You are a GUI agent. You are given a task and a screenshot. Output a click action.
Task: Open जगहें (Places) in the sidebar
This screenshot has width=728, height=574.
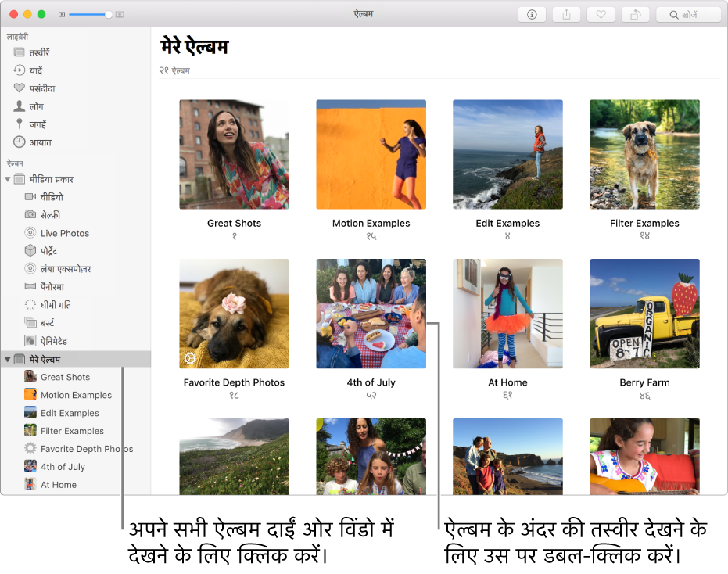(x=39, y=124)
